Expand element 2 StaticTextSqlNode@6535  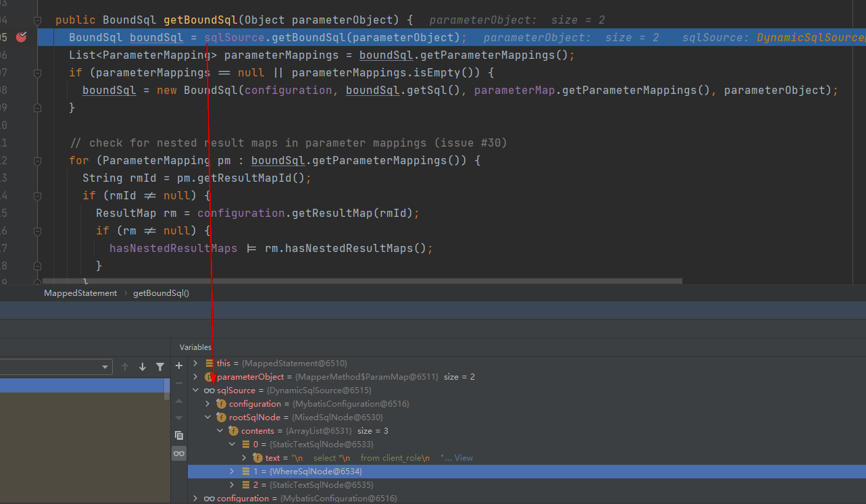point(232,485)
